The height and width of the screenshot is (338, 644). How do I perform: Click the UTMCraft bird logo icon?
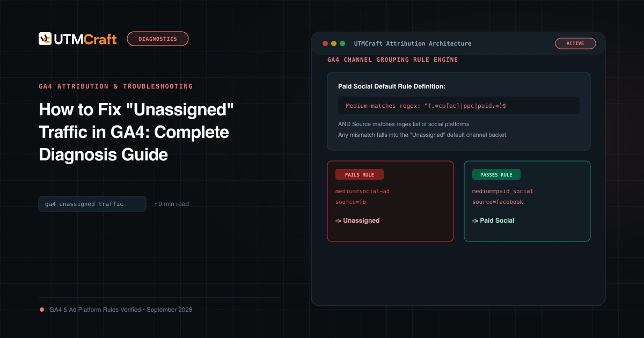[x=45, y=39]
